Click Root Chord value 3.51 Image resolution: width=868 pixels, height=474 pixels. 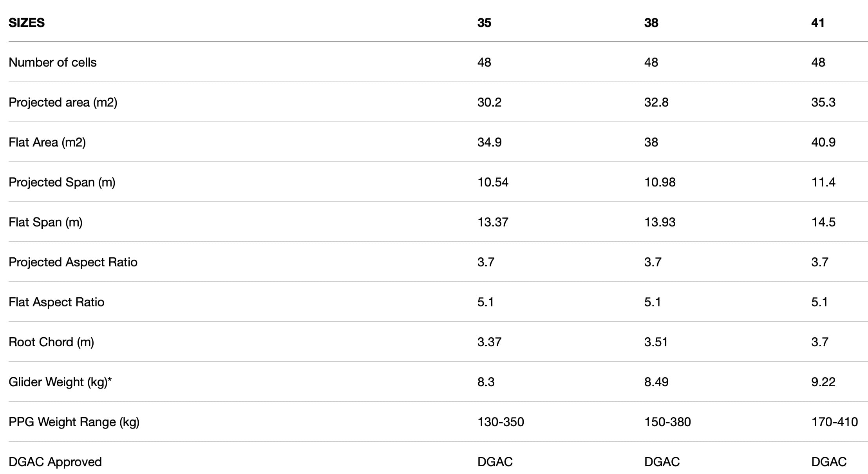pos(656,342)
